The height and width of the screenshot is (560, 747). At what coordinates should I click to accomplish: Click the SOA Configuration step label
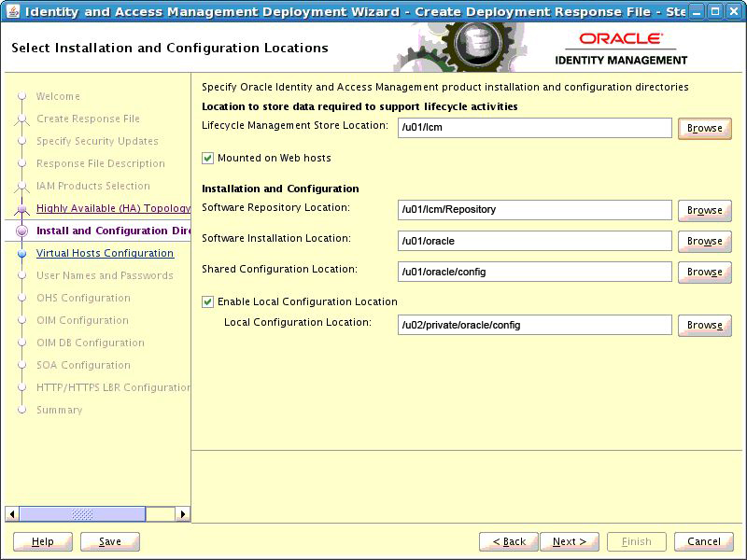pyautogui.click(x=83, y=365)
